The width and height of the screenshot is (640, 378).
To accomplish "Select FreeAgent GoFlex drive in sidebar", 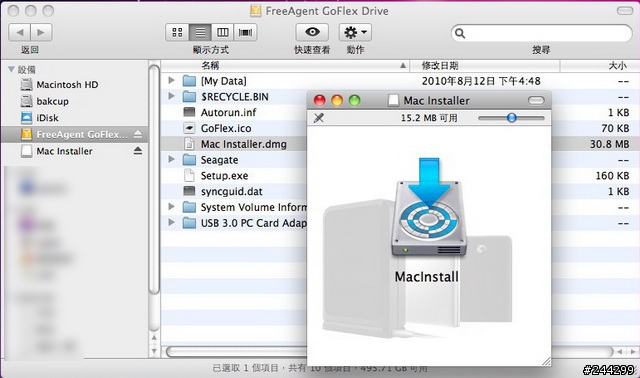I will tap(74, 134).
